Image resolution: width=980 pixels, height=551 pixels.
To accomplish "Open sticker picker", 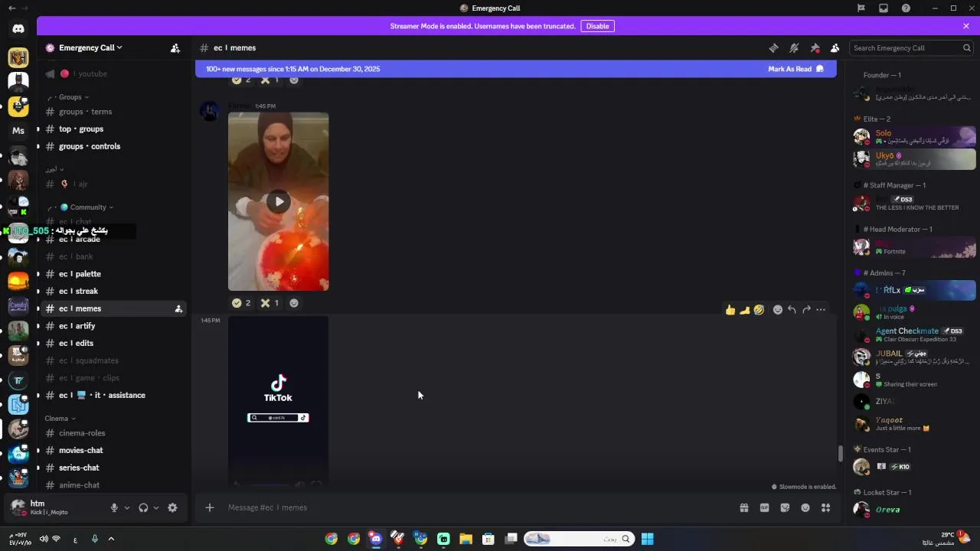I will click(x=785, y=507).
